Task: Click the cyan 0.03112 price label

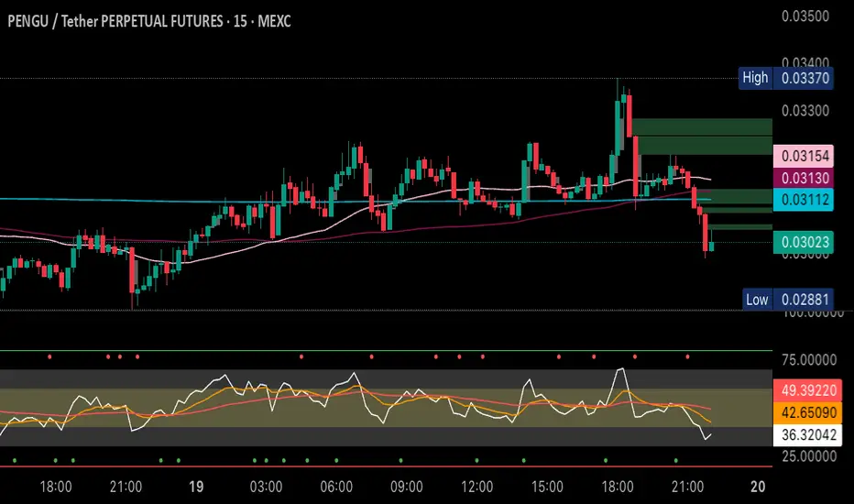Action: click(x=804, y=200)
